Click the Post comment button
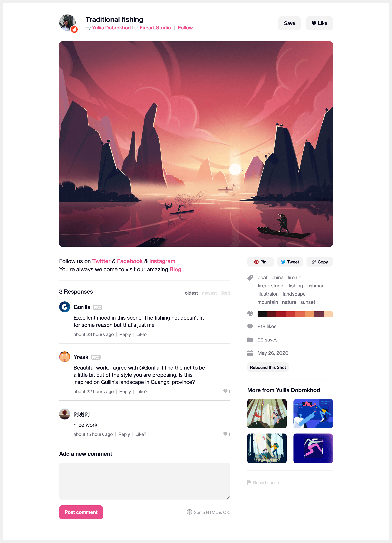This screenshot has height=543, width=392. [81, 512]
